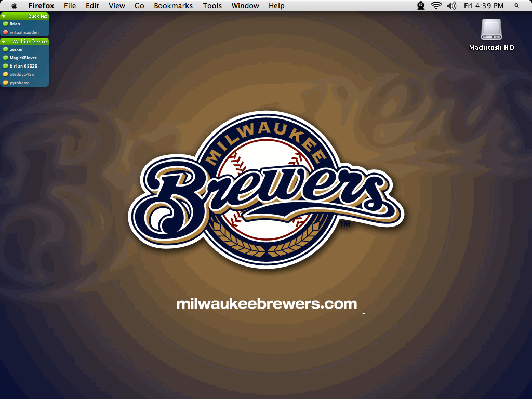Viewport: 532px width, 399px height.
Task: Open the Window menu
Action: [245, 6]
